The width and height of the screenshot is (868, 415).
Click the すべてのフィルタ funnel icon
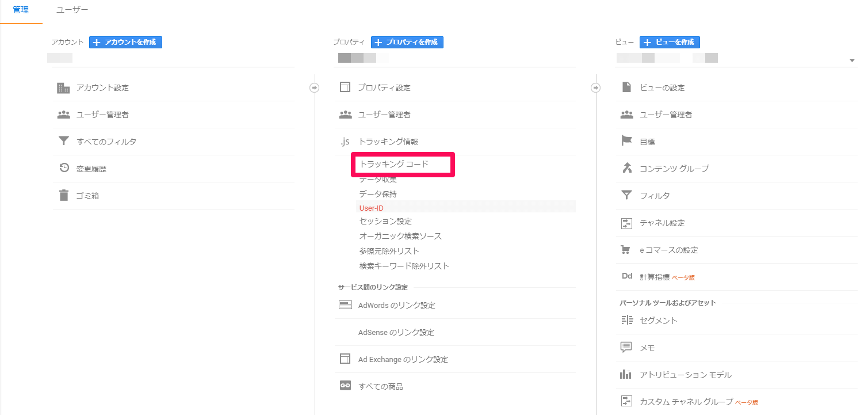click(x=63, y=141)
